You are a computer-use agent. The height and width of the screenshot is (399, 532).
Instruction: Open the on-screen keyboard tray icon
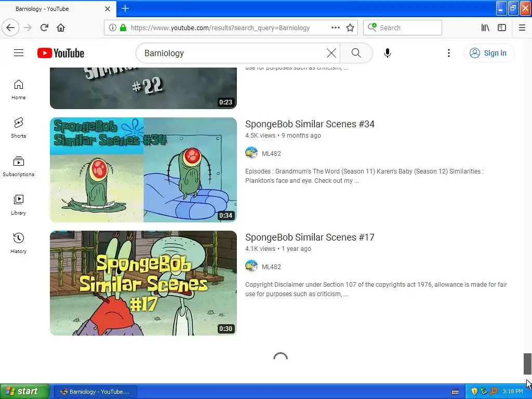pyautogui.click(x=455, y=392)
